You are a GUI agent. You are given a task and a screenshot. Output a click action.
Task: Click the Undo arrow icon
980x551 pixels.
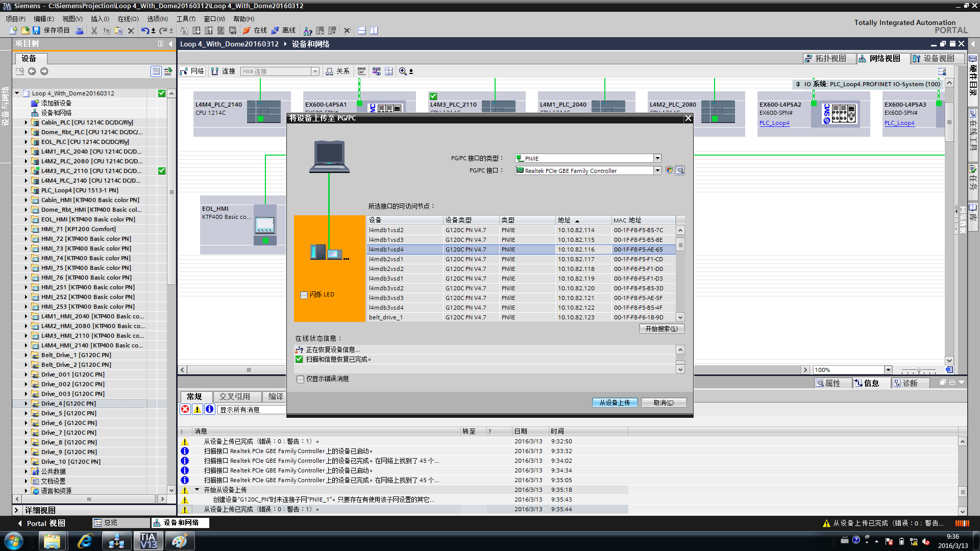[x=145, y=31]
